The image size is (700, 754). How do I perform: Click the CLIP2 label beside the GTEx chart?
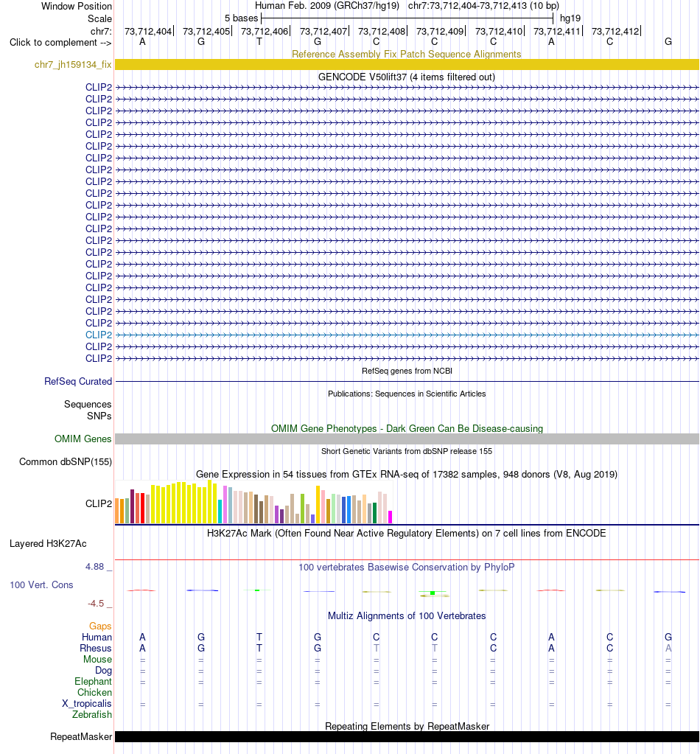pos(99,503)
